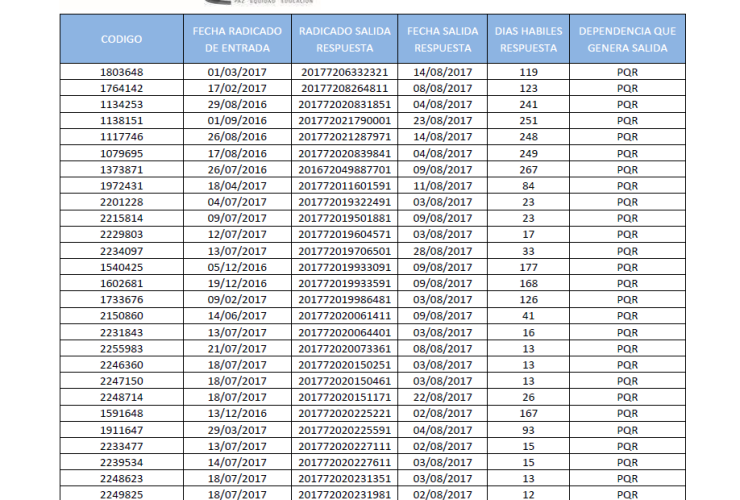Select code cell 2229803
740x500 pixels.
tap(121, 234)
